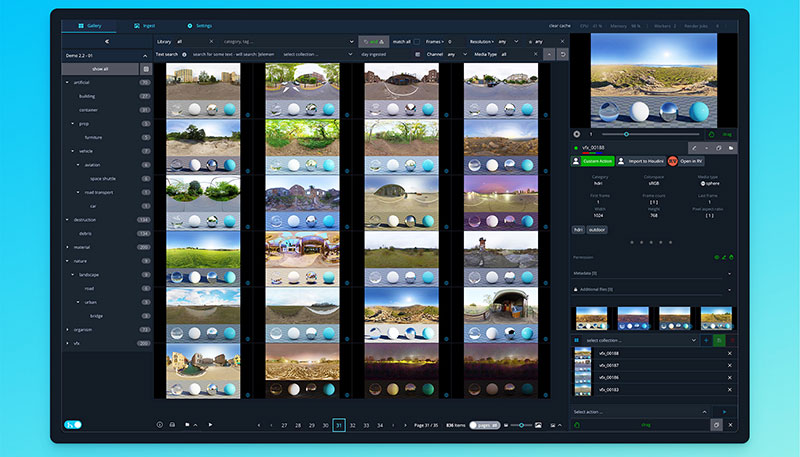
Task: Click the text search input field
Action: click(x=234, y=55)
